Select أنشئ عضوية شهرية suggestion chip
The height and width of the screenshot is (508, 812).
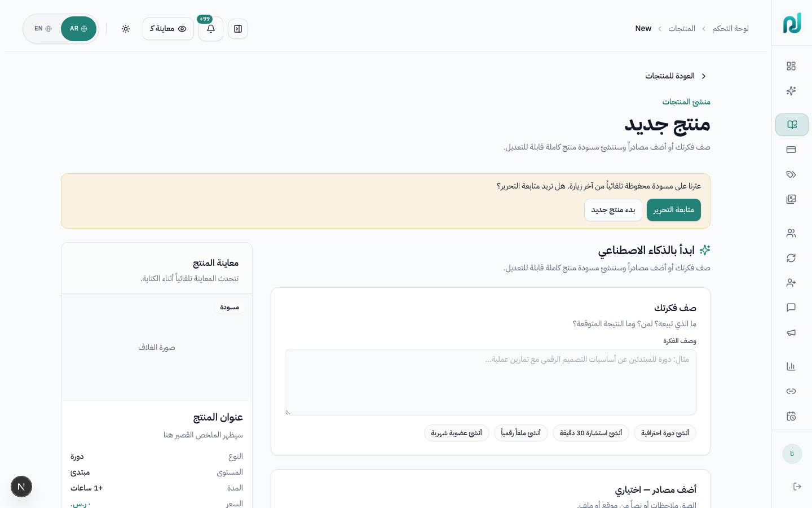pyautogui.click(x=457, y=433)
